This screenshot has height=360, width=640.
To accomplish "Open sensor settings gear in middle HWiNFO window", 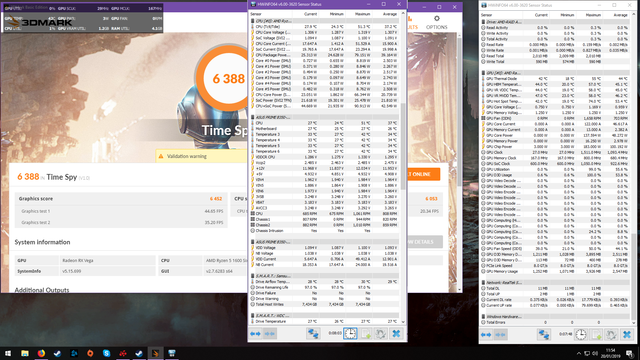I will tap(380, 334).
